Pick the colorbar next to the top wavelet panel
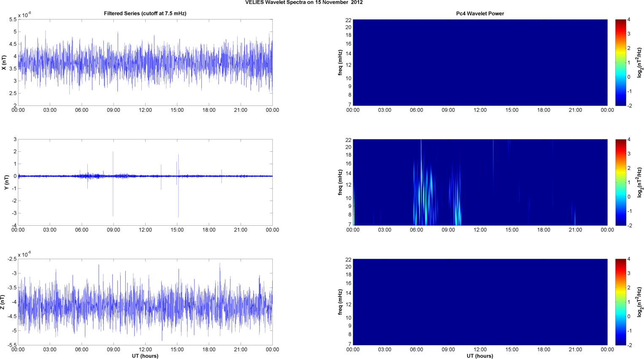Screen dimensions: 644x359 [620, 62]
